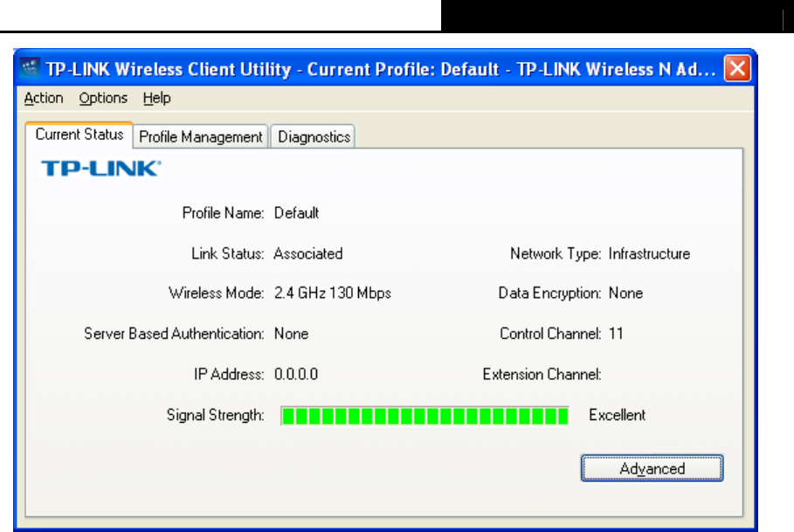Open the Options menu
The width and height of the screenshot is (794, 532).
pyautogui.click(x=103, y=98)
